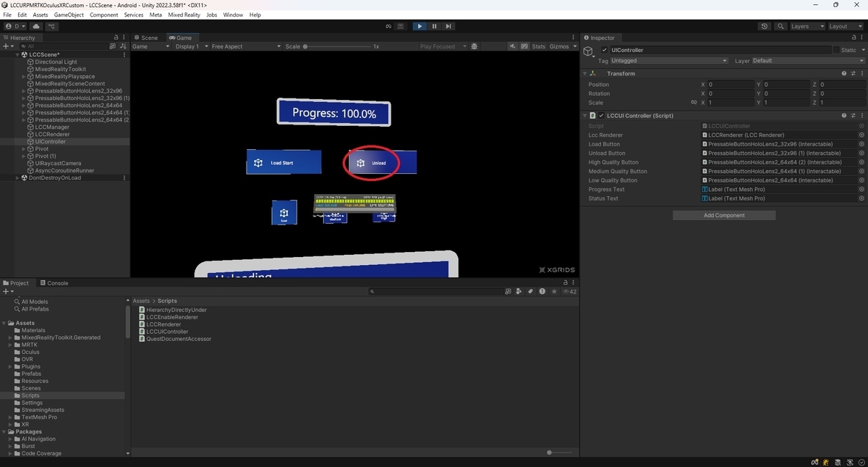Click the Pause button in the toolbar

(x=434, y=26)
